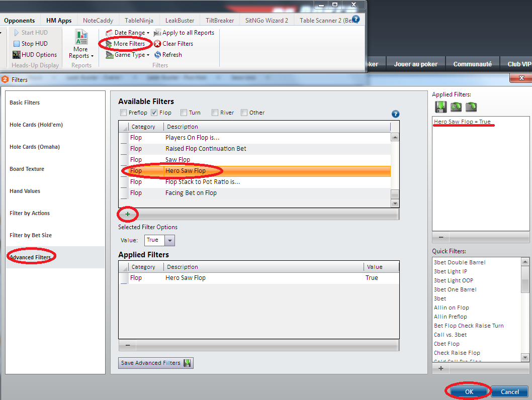Viewport: 532px width, 400px height.
Task: Open ribbon help question mark icon
Action: point(356,19)
